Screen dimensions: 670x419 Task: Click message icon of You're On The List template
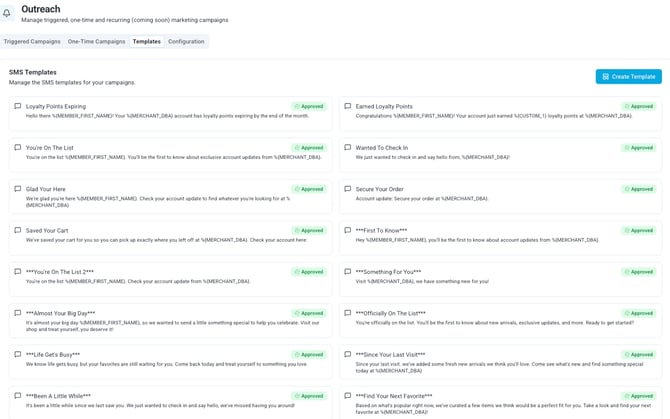pyautogui.click(x=18, y=147)
